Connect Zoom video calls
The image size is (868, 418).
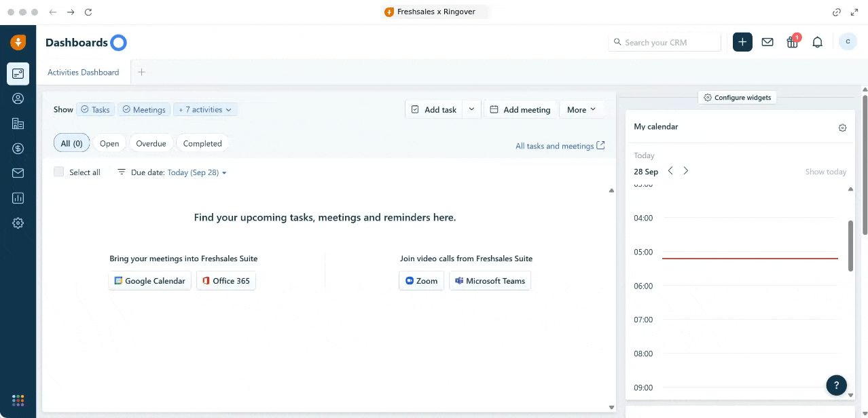coord(421,281)
